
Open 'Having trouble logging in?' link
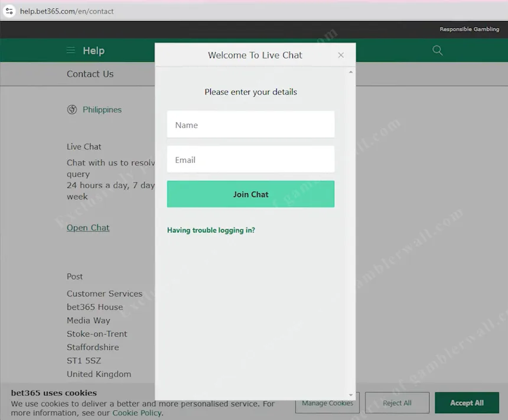click(211, 230)
